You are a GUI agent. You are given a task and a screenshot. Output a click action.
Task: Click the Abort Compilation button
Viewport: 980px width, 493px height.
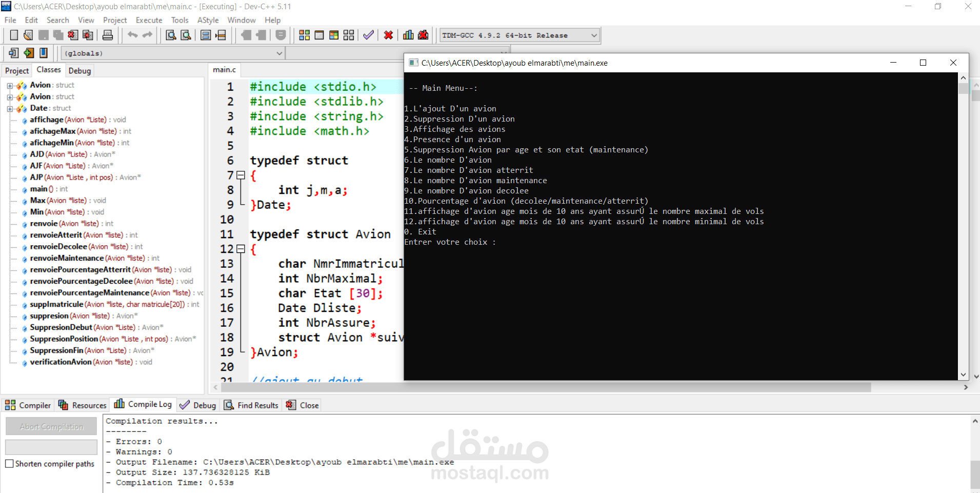51,426
